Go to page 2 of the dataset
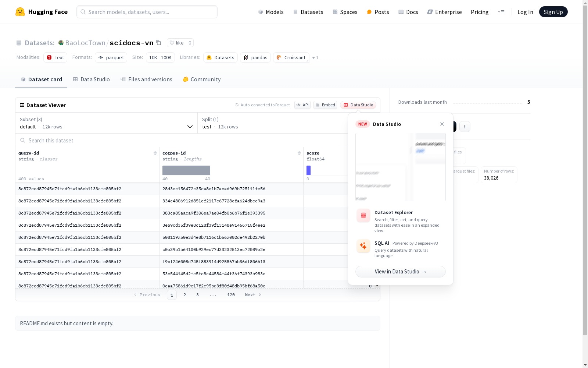 pos(184,295)
